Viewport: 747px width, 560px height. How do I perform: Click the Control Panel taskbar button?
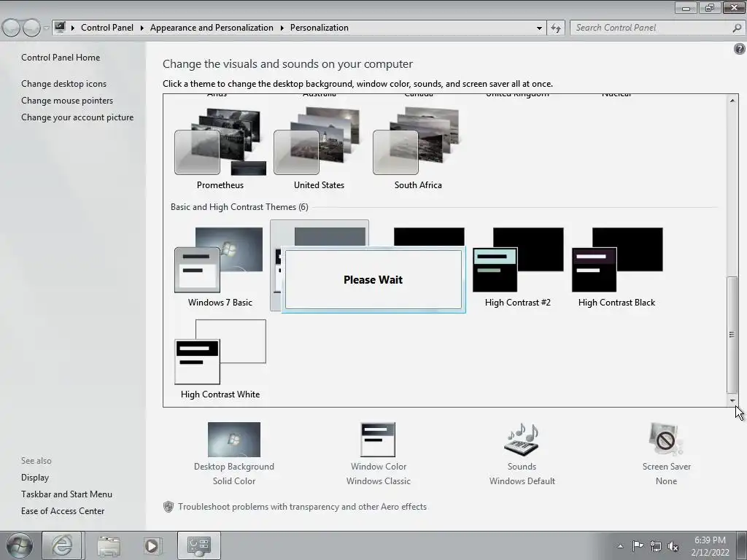(x=199, y=545)
